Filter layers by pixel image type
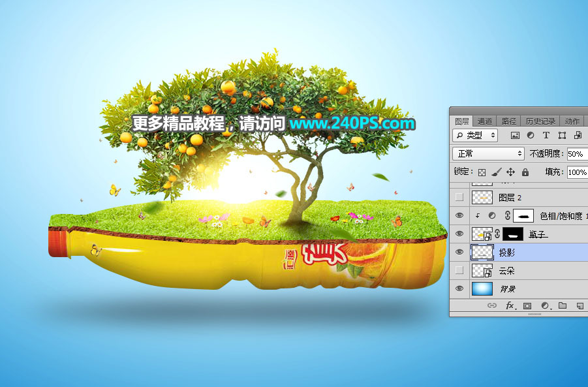 point(516,135)
